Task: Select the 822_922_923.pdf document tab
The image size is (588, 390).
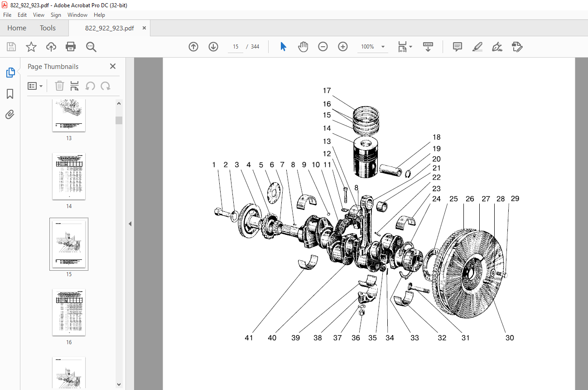Action: [x=110, y=28]
